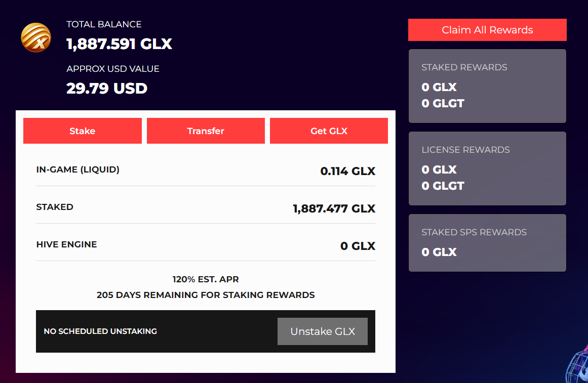Click the 29.79 USD approximate value
This screenshot has width=588, height=383.
tap(106, 89)
